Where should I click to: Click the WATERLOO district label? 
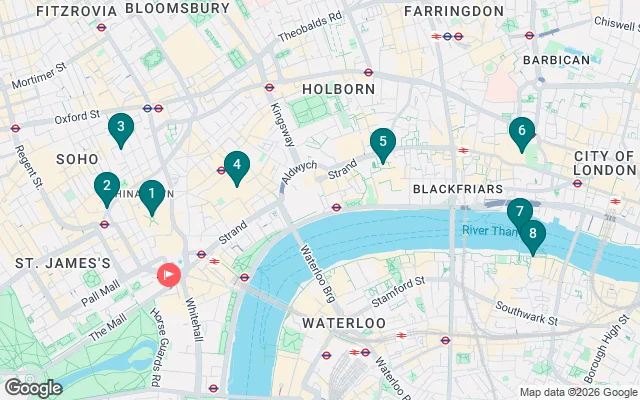tap(344, 323)
